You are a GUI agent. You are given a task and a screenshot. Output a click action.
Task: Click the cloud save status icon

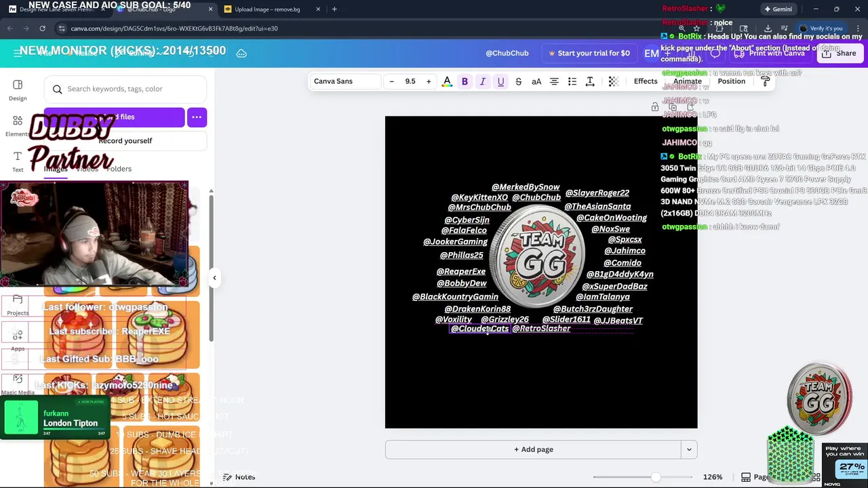pyautogui.click(x=241, y=53)
